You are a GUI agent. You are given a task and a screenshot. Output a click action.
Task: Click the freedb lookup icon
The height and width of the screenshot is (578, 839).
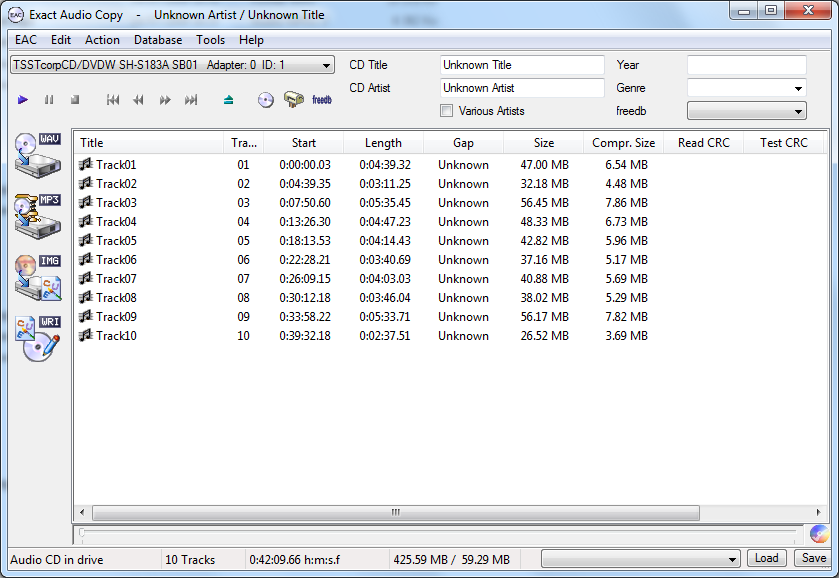coord(322,100)
